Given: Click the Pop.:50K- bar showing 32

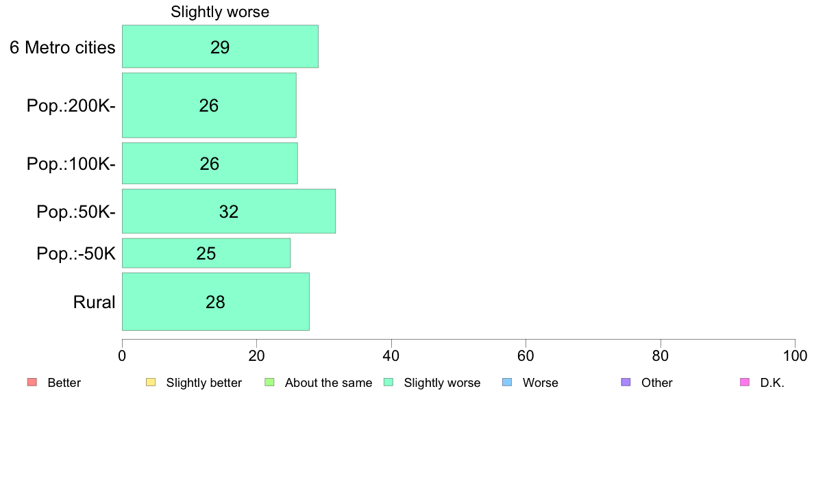Looking at the screenshot, I should pyautogui.click(x=229, y=211).
